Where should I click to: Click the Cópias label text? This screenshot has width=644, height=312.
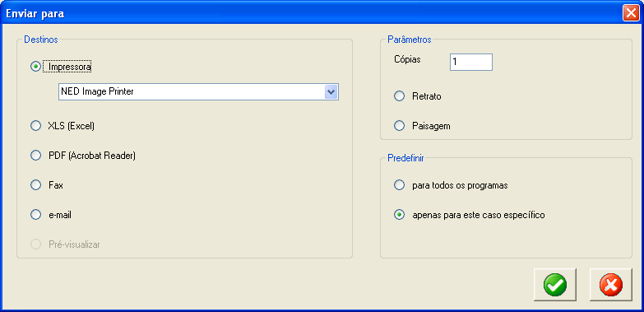point(407,59)
